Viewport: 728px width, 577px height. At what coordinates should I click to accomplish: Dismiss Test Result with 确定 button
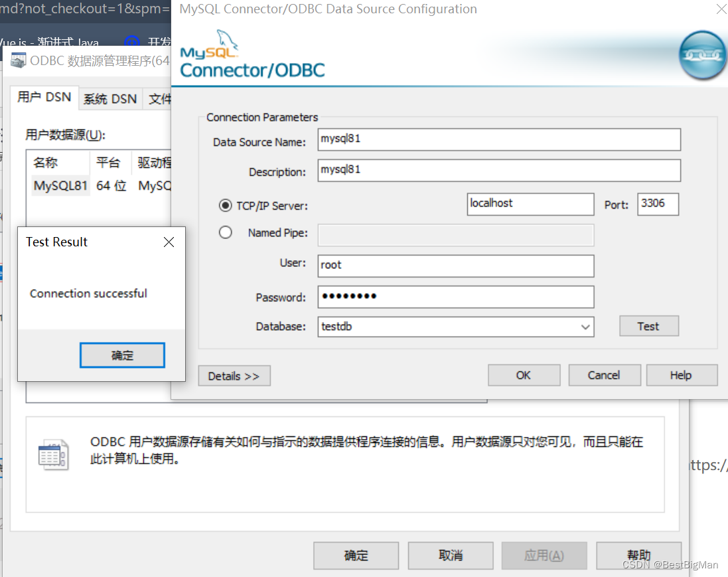pos(123,355)
